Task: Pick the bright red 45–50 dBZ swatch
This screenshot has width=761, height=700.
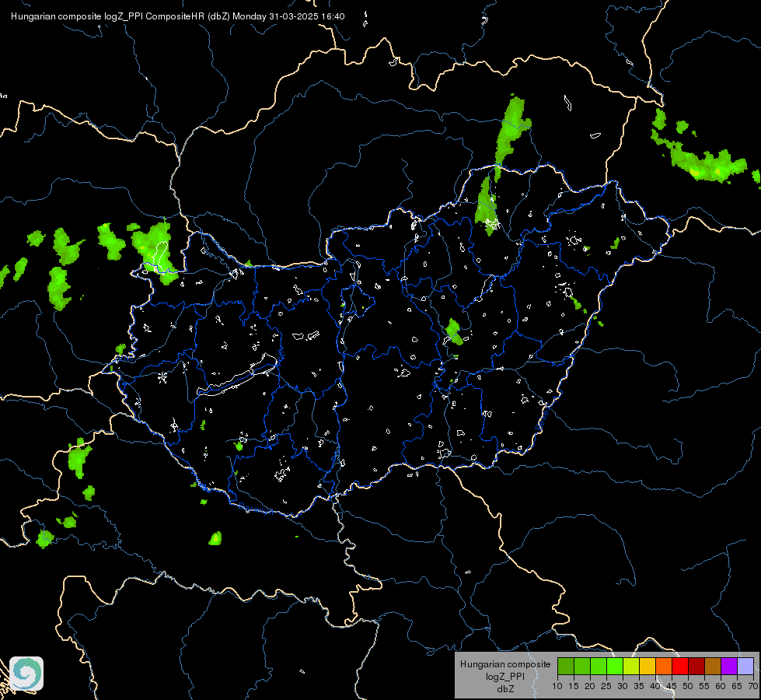Action: [680, 666]
